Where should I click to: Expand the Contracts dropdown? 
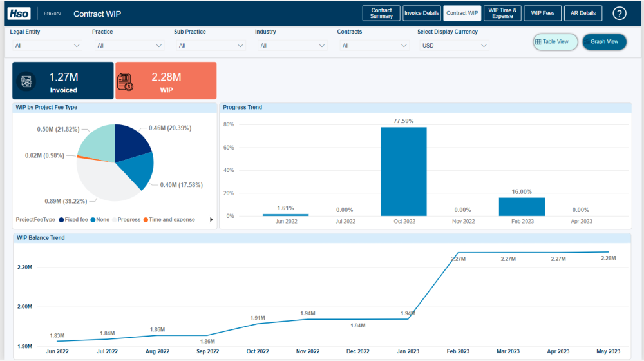point(374,46)
